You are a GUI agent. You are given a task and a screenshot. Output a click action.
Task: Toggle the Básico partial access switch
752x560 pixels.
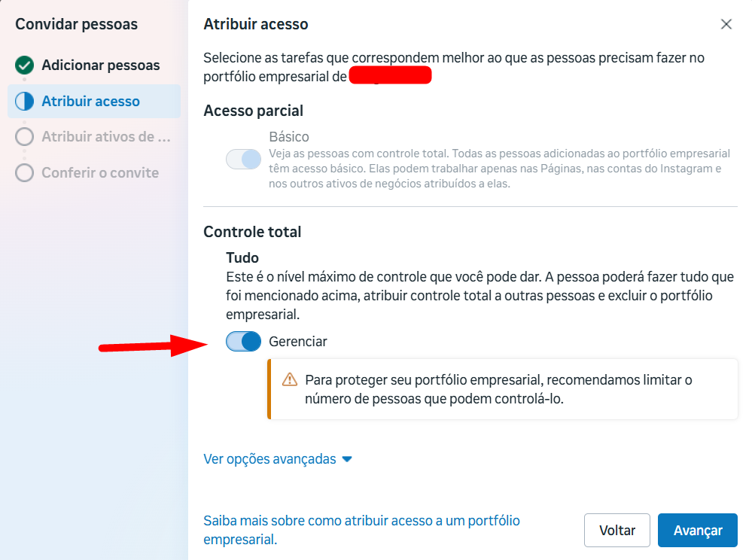(x=243, y=159)
